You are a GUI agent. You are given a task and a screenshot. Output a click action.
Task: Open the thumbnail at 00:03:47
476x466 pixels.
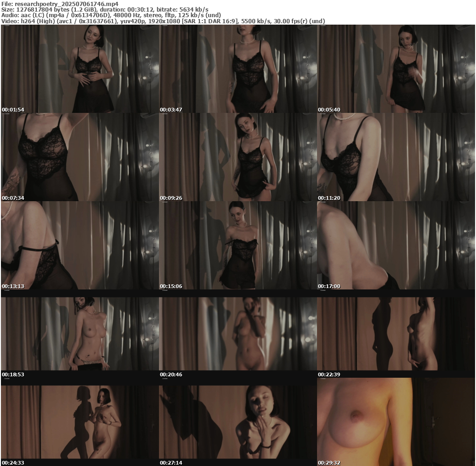tap(238, 69)
